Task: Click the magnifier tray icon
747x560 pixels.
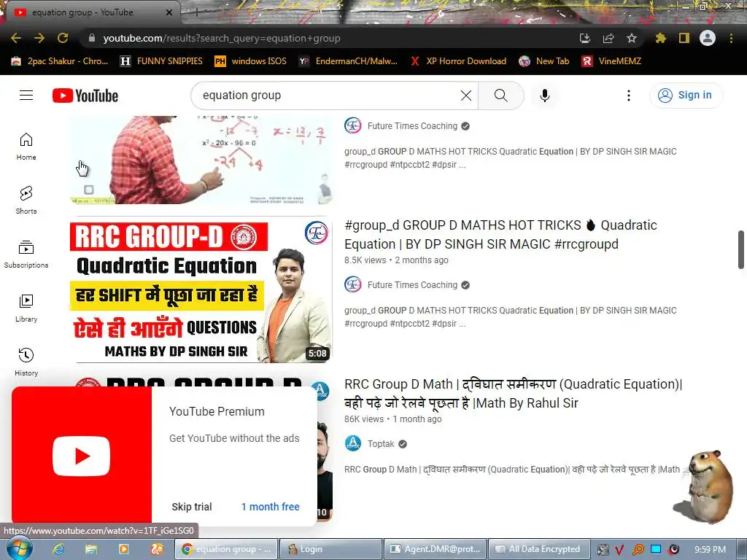Action: point(638,550)
